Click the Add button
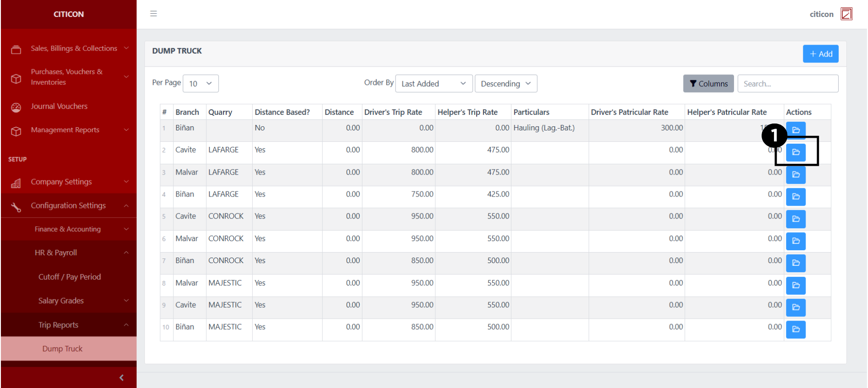This screenshot has width=868, height=388. point(820,54)
